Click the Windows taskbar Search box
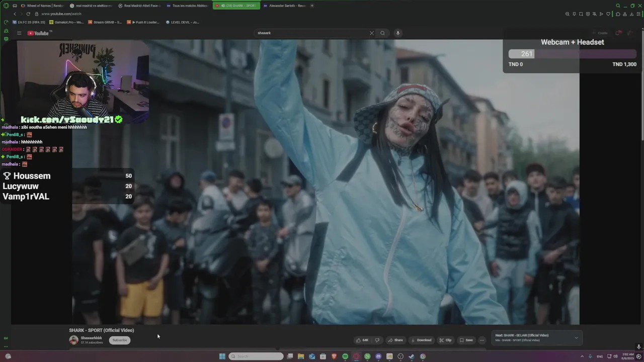The width and height of the screenshot is (644, 362). [x=256, y=356]
